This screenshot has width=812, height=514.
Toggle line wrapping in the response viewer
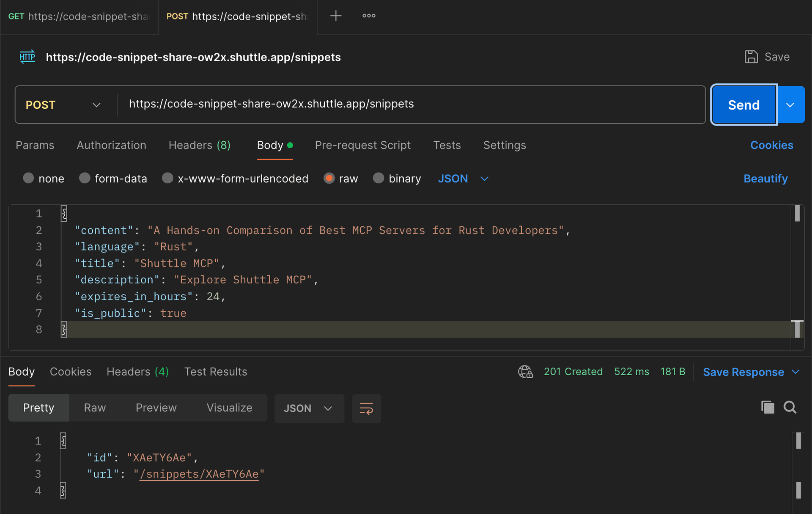tap(366, 408)
